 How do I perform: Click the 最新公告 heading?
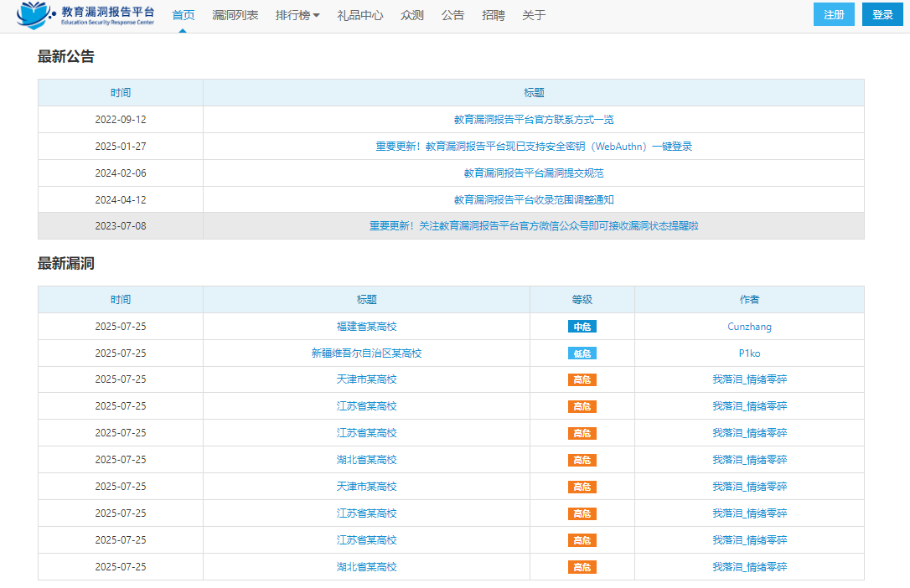pos(65,56)
